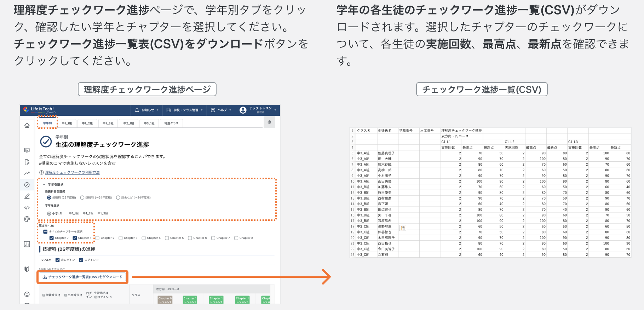644x310 pixels.
Task: Click CSV cell 佐藤真理子
Action: click(387, 153)
